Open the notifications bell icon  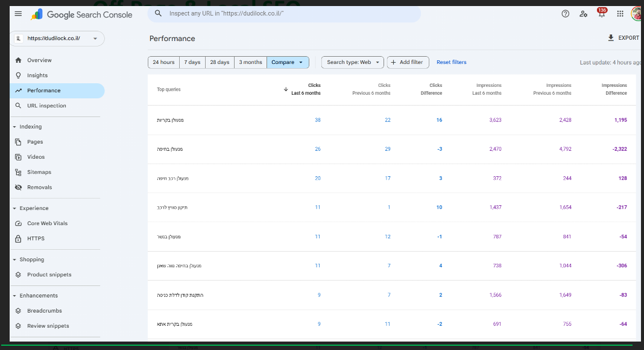(601, 14)
